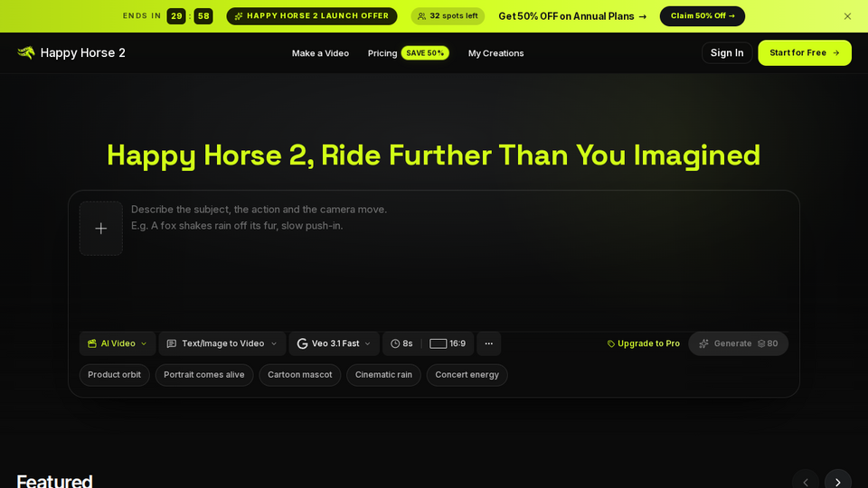This screenshot has height=488, width=868.
Task: Click the Happy Horse 2 Launch Offer badge
Action: 312,16
